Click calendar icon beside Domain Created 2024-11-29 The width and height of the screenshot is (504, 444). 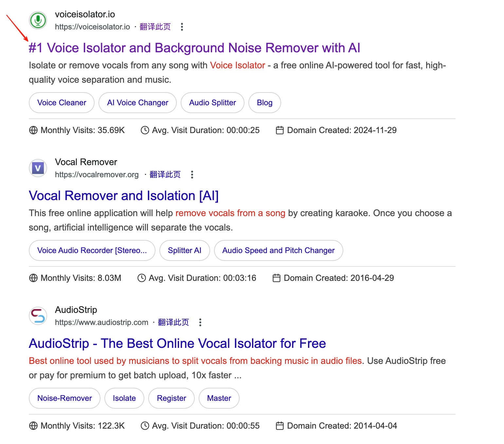click(x=279, y=130)
